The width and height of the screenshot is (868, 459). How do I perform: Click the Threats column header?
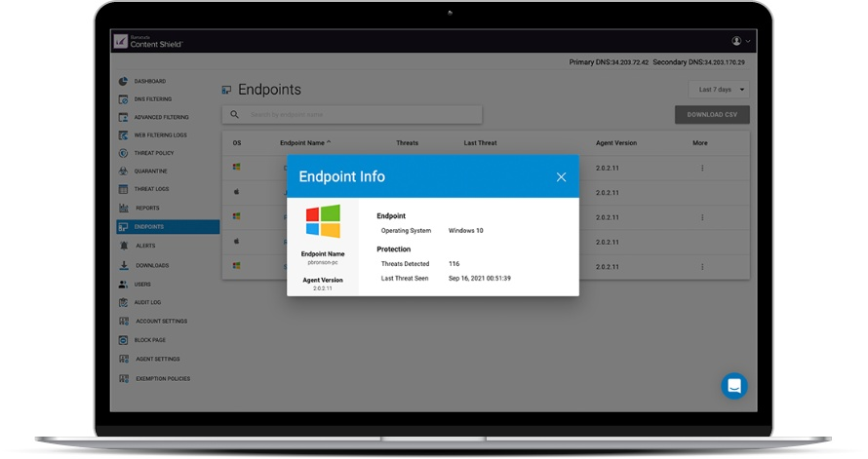[x=407, y=143]
